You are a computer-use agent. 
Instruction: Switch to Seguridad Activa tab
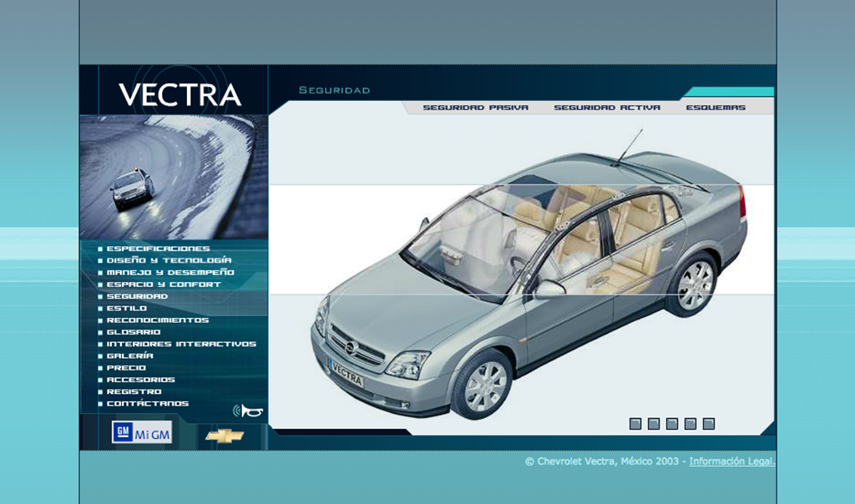click(x=607, y=108)
